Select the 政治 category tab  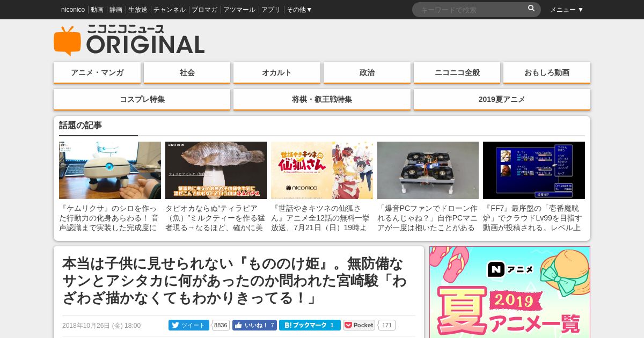[x=367, y=72]
